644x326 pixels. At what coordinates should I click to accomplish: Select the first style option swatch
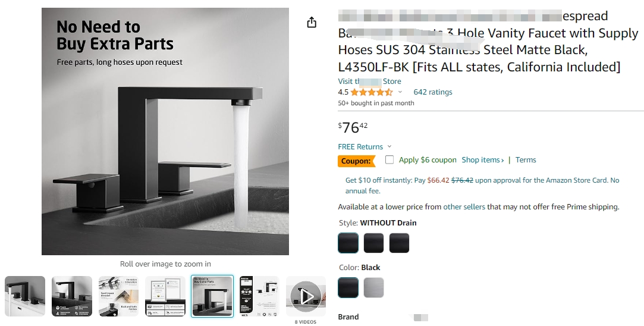click(x=348, y=243)
